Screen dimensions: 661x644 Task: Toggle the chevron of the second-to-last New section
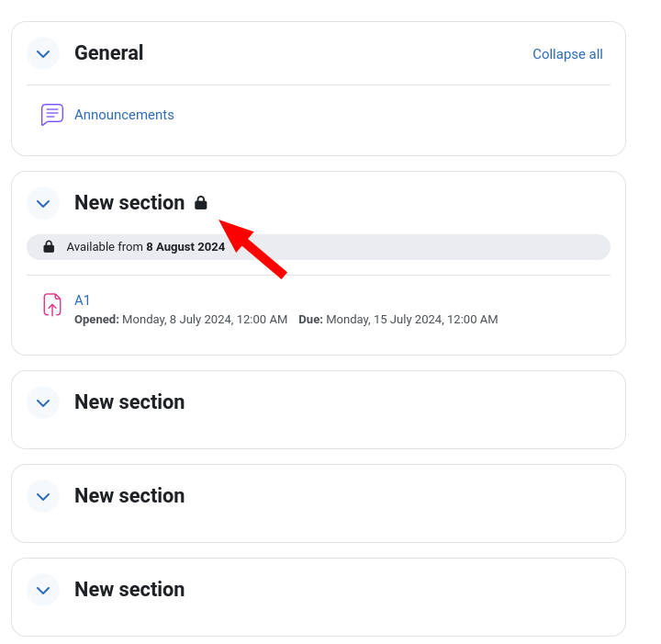(x=43, y=496)
